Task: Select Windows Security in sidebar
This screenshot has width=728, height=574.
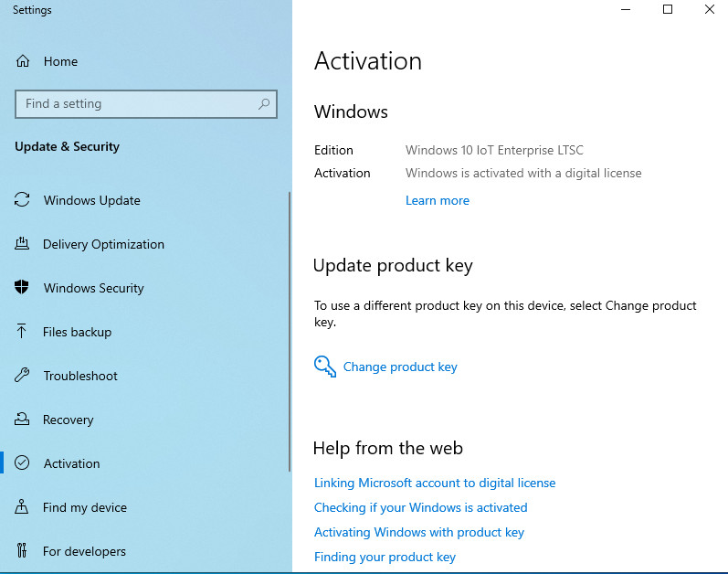Action: point(94,288)
